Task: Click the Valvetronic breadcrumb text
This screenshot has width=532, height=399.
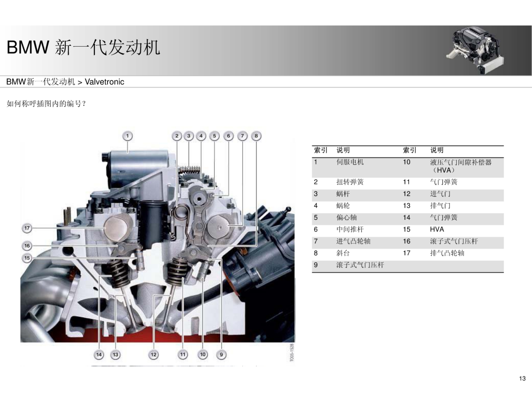Action: coord(104,82)
